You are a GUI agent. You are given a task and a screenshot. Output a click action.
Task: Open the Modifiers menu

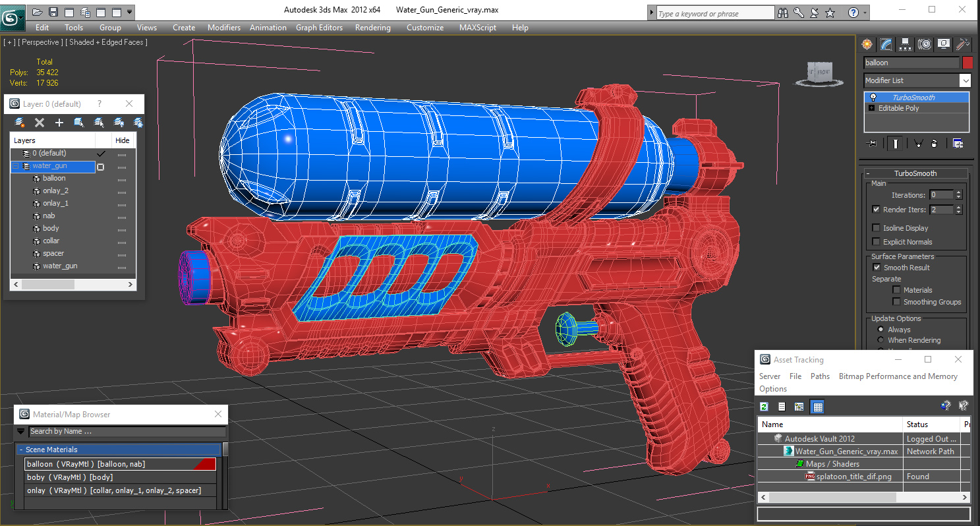[x=224, y=28]
